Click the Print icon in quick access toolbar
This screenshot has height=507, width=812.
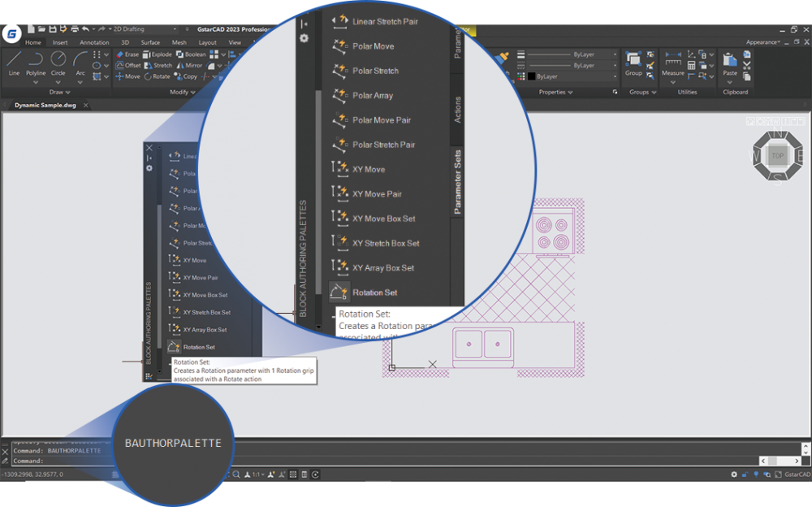[x=75, y=29]
